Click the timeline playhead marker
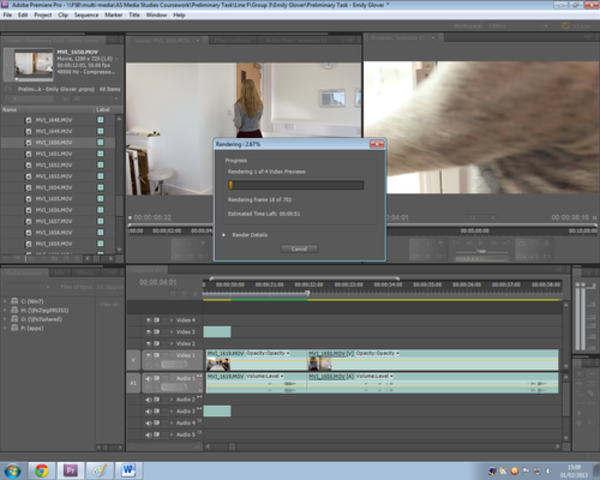Screen dimensions: 600x480 [x=308, y=294]
